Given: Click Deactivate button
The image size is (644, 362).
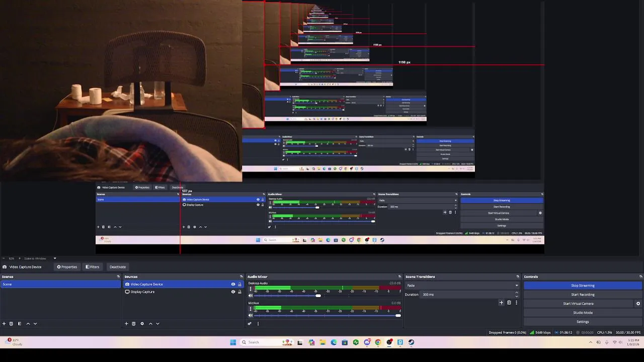Looking at the screenshot, I should pos(118,267).
